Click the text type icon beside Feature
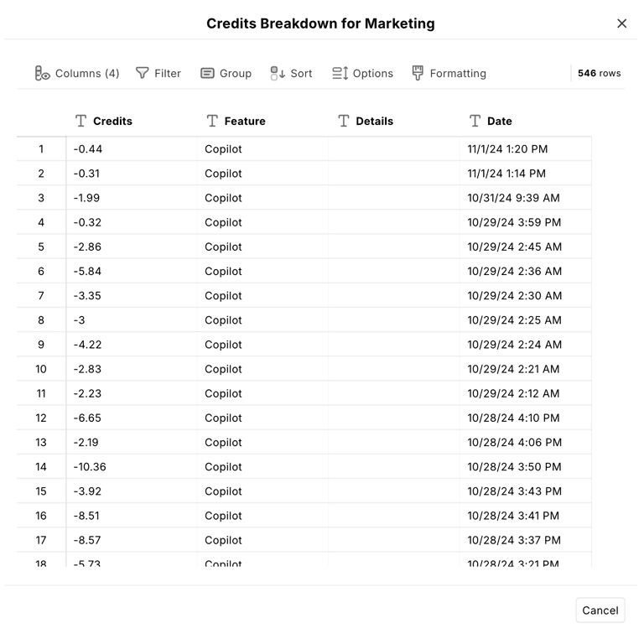The image size is (644, 644). (x=212, y=121)
